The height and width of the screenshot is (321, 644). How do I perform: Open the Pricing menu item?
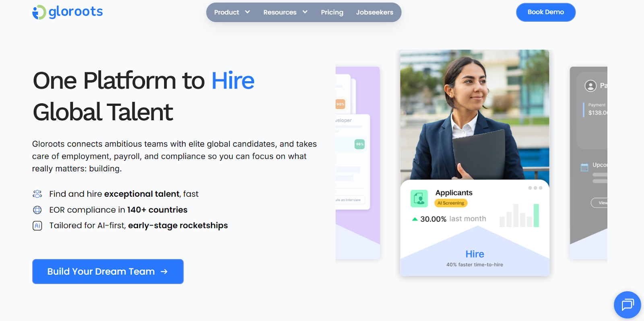click(332, 12)
